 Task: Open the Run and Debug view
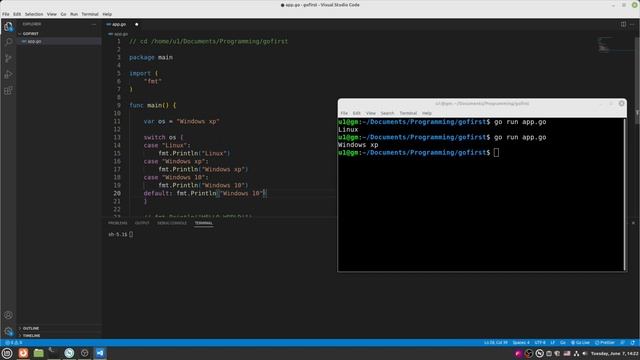click(9, 74)
